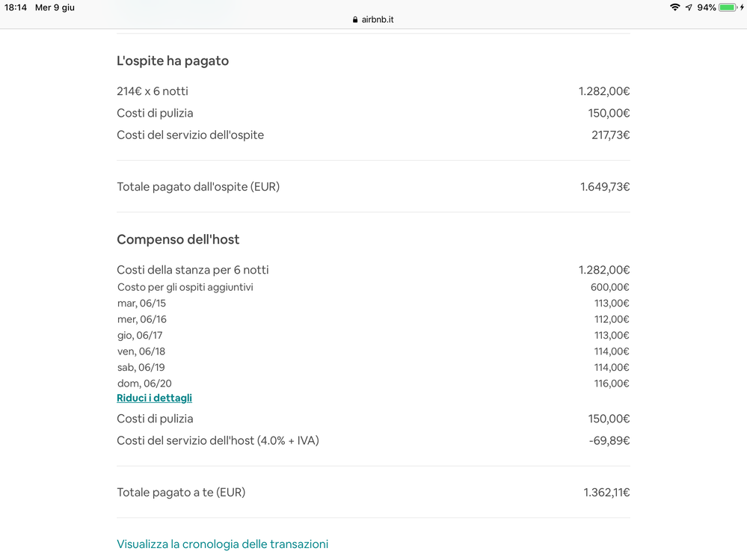
Task: Tap the L'ospite ha pagato heading
Action: (x=173, y=61)
